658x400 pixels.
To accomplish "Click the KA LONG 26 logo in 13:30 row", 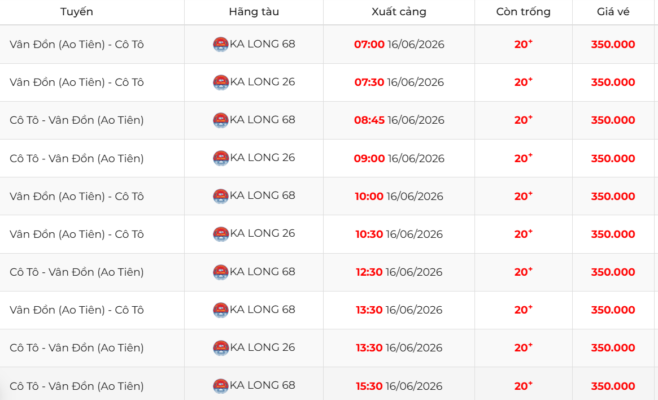I will tap(221, 348).
